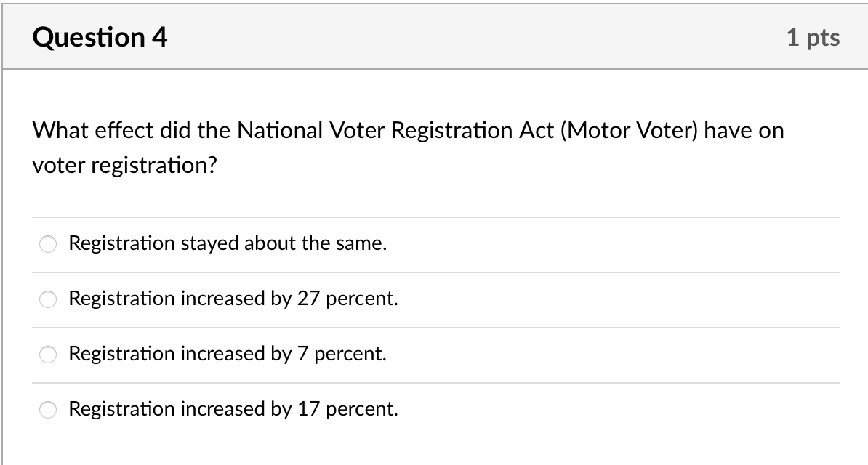
Task: Click the "1 pts" point value
Action: (x=813, y=38)
